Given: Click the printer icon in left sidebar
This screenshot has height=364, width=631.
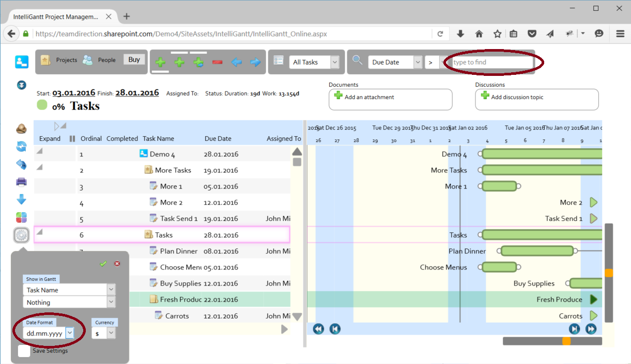Looking at the screenshot, I should 21,182.
